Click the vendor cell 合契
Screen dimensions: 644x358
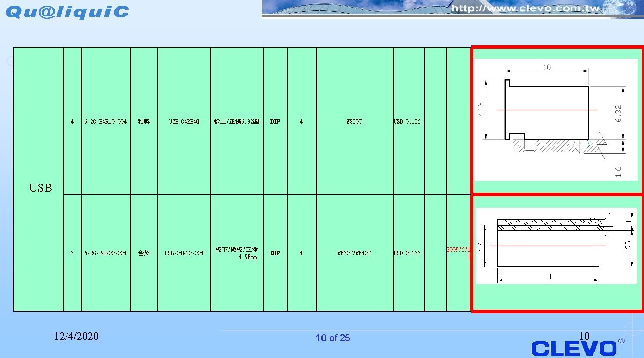(x=144, y=253)
